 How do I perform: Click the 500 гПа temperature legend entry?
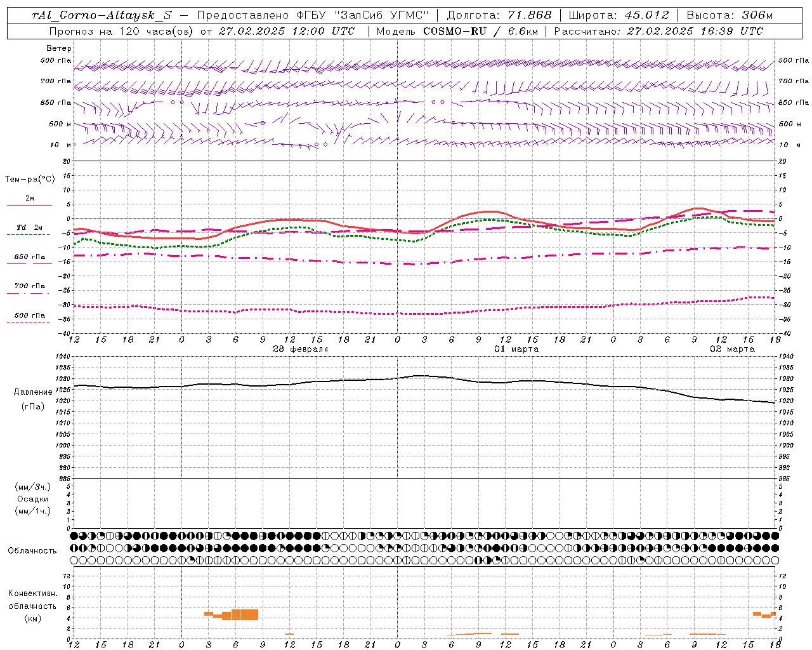(30, 315)
